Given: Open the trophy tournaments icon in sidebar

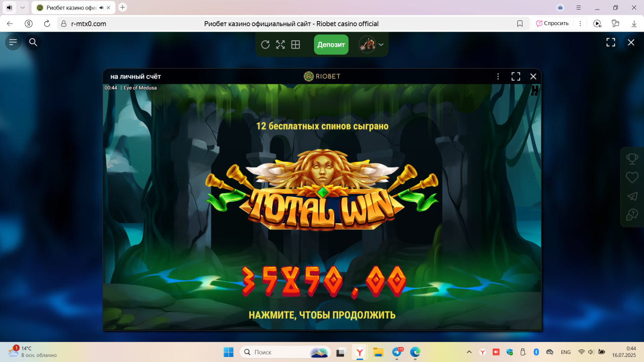Looking at the screenshot, I should tap(632, 159).
